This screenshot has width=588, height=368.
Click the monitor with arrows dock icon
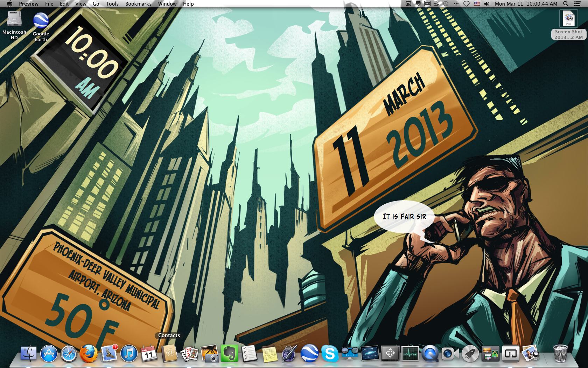(390, 354)
